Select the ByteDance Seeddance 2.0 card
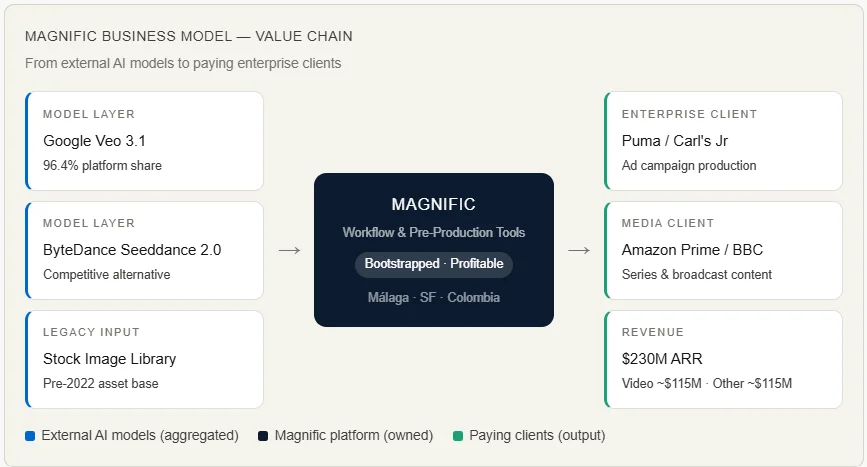Image resolution: width=867 pixels, height=467 pixels. tap(145, 250)
